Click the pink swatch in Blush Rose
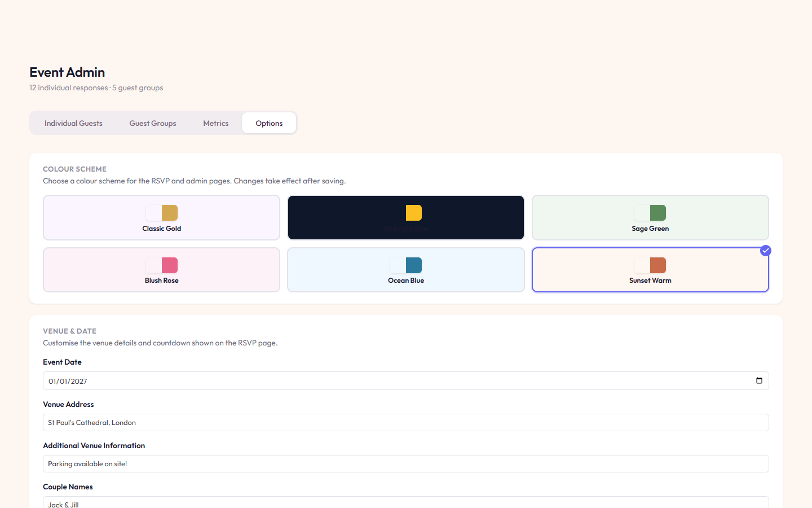Viewport: 812px width, 508px height. tap(170, 265)
